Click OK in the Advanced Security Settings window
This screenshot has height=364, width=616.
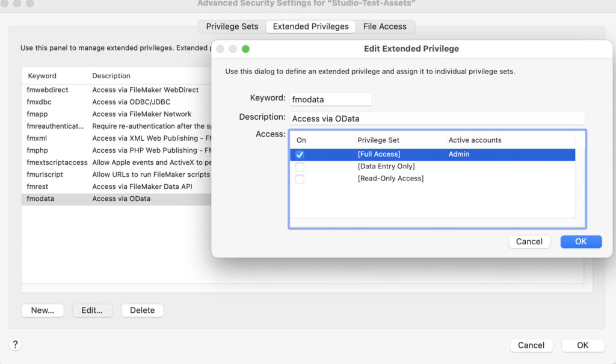(x=582, y=345)
